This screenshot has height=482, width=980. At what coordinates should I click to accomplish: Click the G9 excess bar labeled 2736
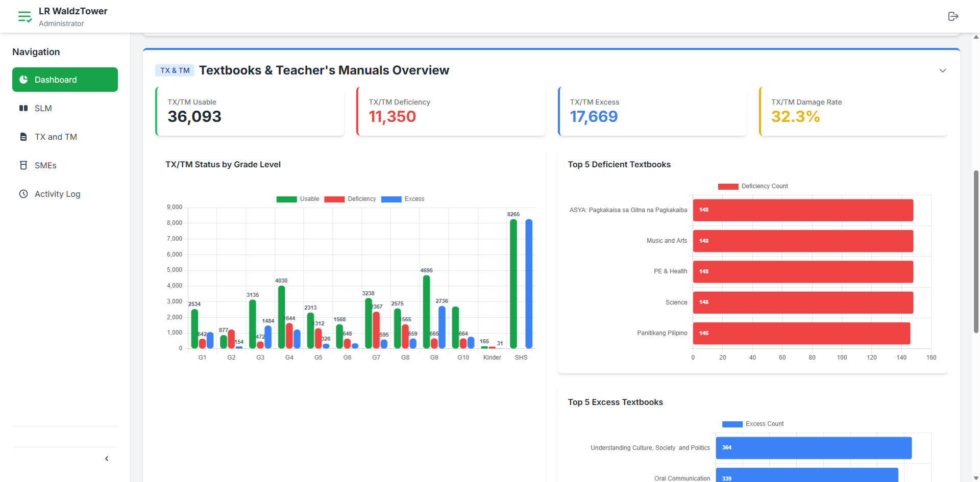[x=442, y=327]
